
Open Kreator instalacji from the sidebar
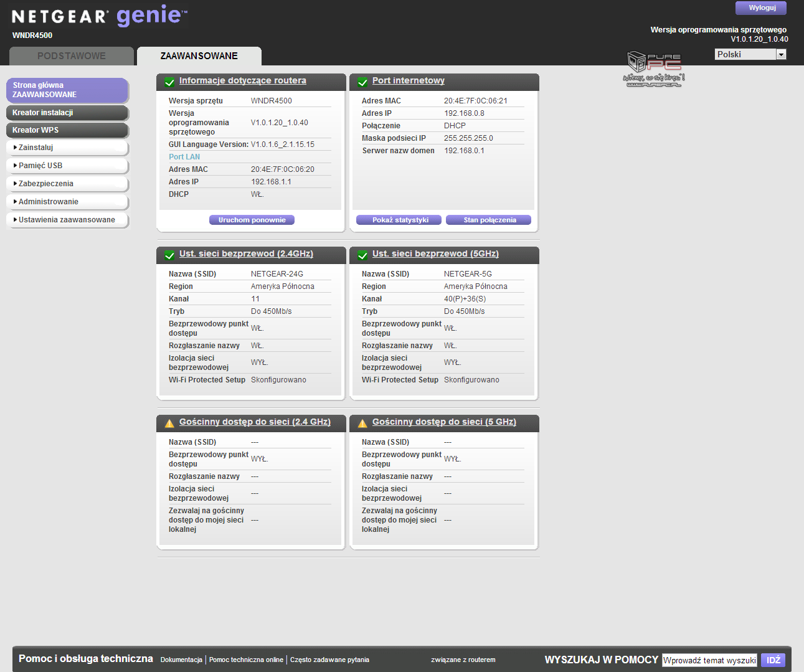pyautogui.click(x=67, y=113)
